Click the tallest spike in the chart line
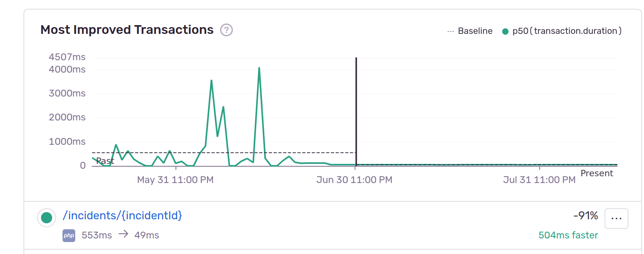The height and width of the screenshot is (254, 644). click(259, 68)
